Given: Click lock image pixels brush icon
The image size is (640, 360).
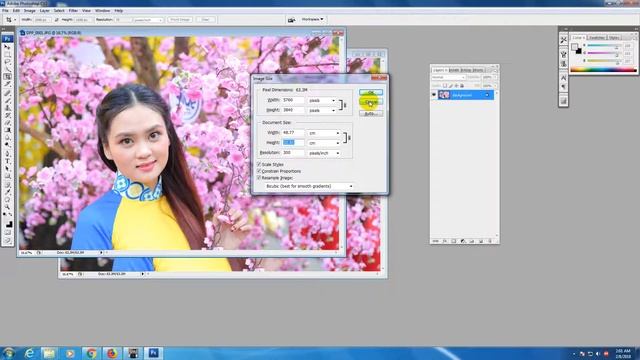Looking at the screenshot, I should click(x=451, y=86).
